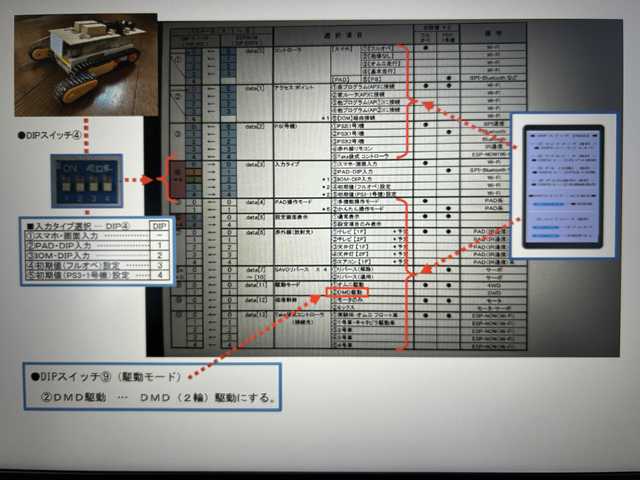Screen dimensions: 640x480
Task: Select the PAD-DIP入力 row in DIP table
Action: pos(85,245)
